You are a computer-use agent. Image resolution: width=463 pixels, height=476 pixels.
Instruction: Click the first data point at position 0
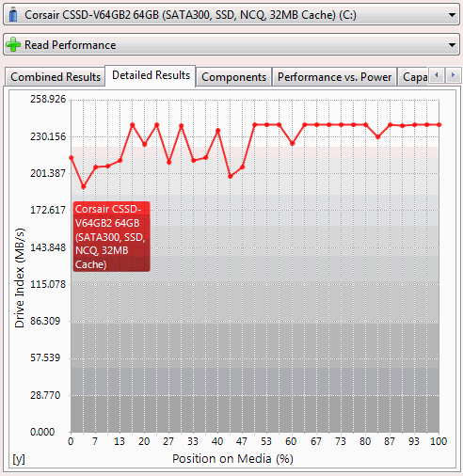point(72,158)
